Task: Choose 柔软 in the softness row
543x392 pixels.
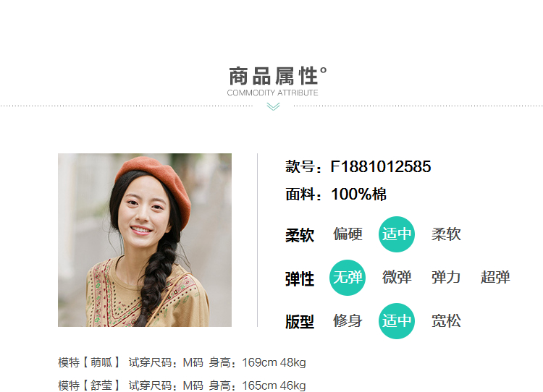Action: [x=446, y=234]
